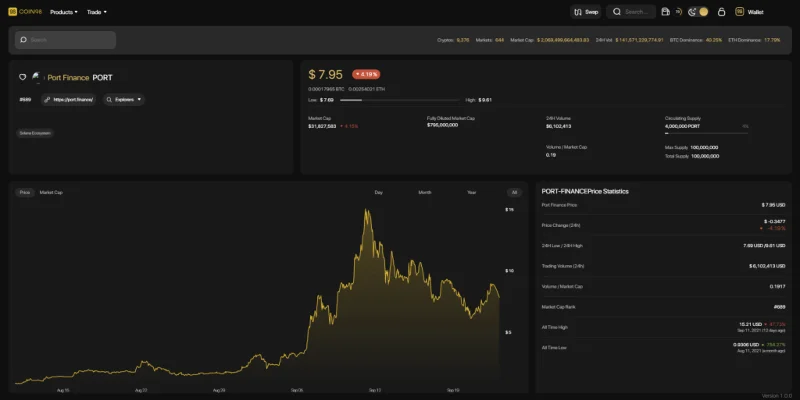Set chart range to All
The image size is (800, 400).
(x=514, y=192)
